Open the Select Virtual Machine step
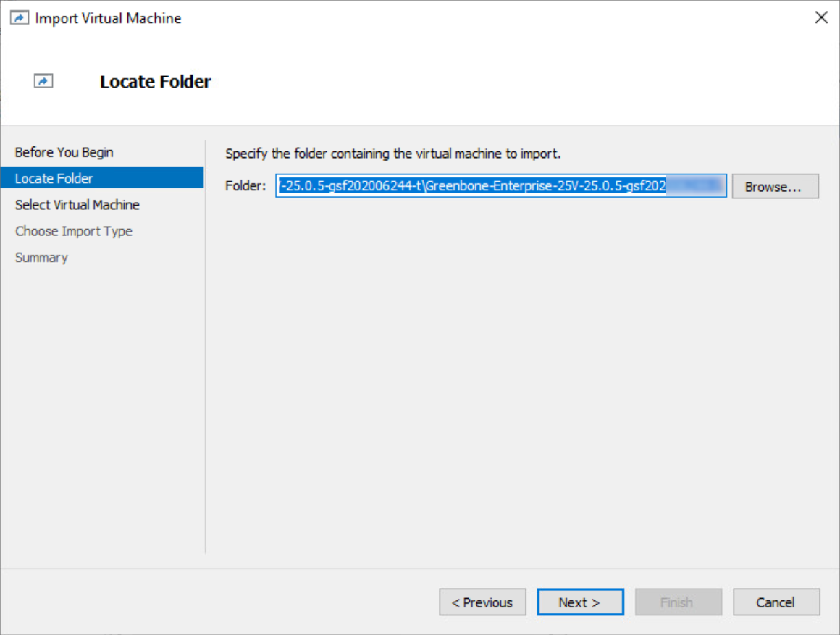 pos(77,205)
